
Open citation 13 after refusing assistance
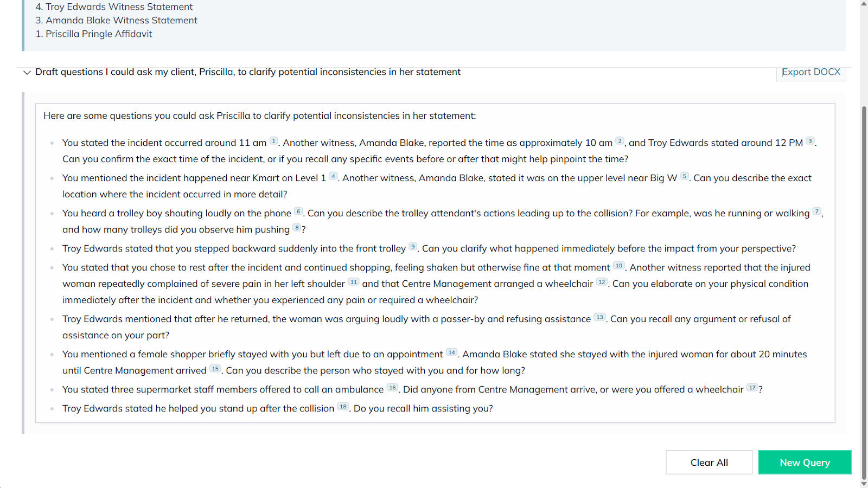click(599, 317)
